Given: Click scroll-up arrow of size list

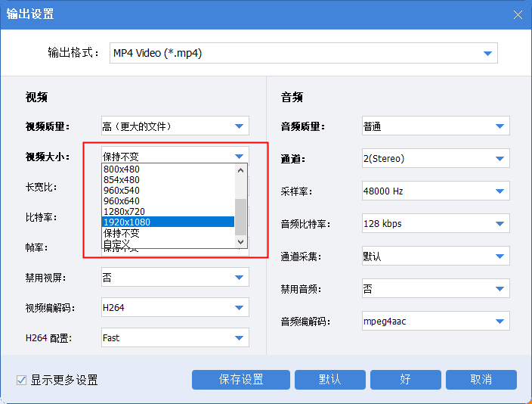Looking at the screenshot, I should point(240,170).
